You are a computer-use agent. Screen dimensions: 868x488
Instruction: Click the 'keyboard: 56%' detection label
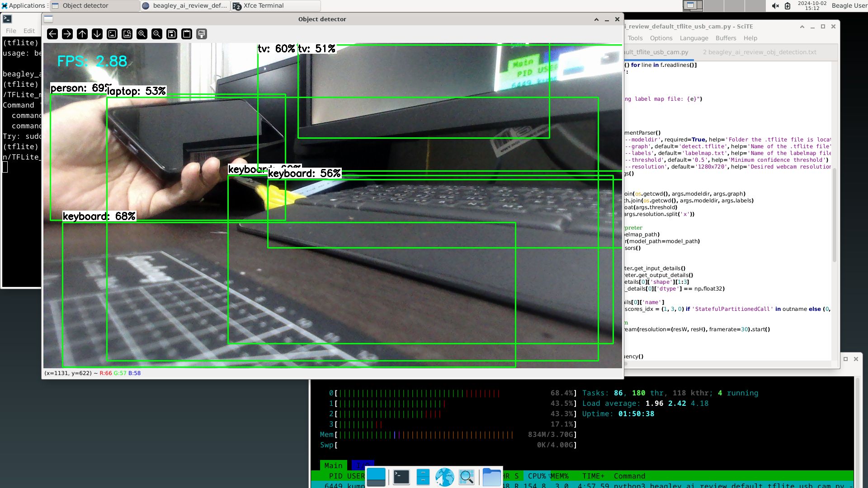pos(304,174)
